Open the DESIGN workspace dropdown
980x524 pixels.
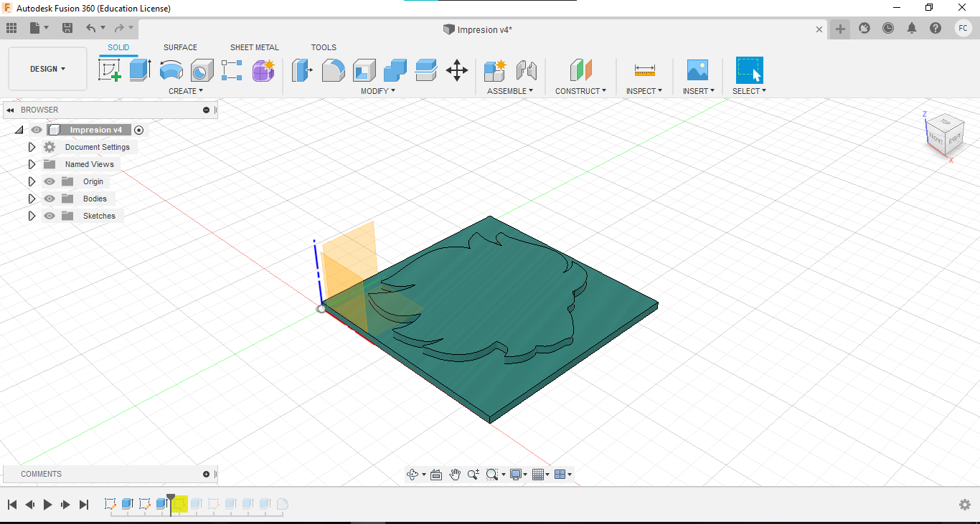click(x=47, y=69)
